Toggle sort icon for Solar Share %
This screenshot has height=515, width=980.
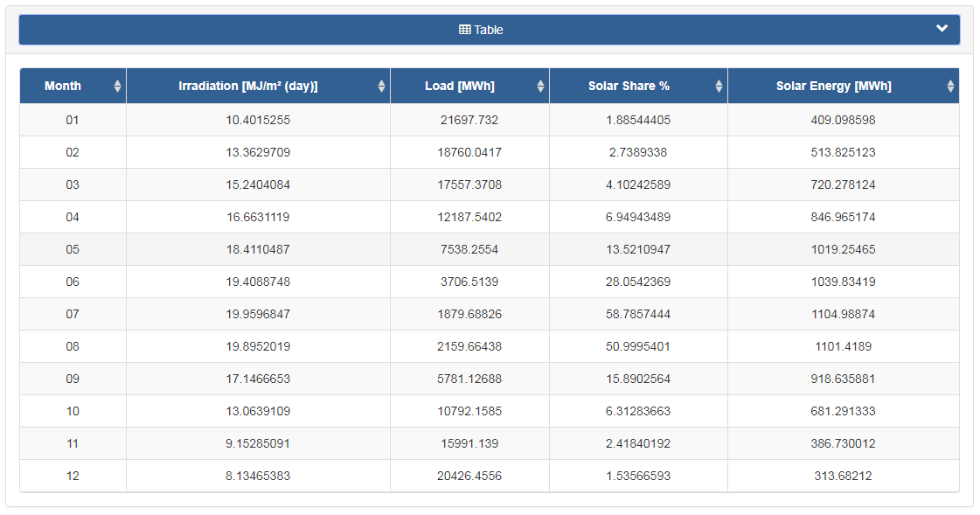pyautogui.click(x=719, y=87)
